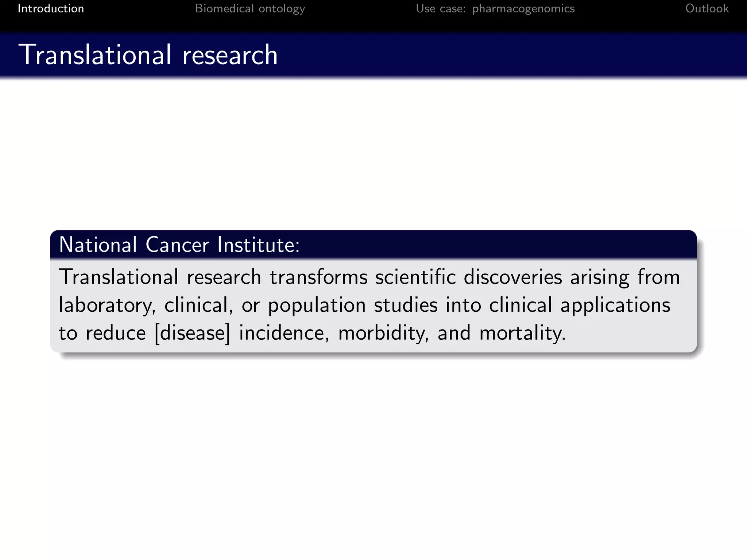Screen dimensions: 747x560
Task: Jump to Biomedical ontology section
Action: point(250,9)
